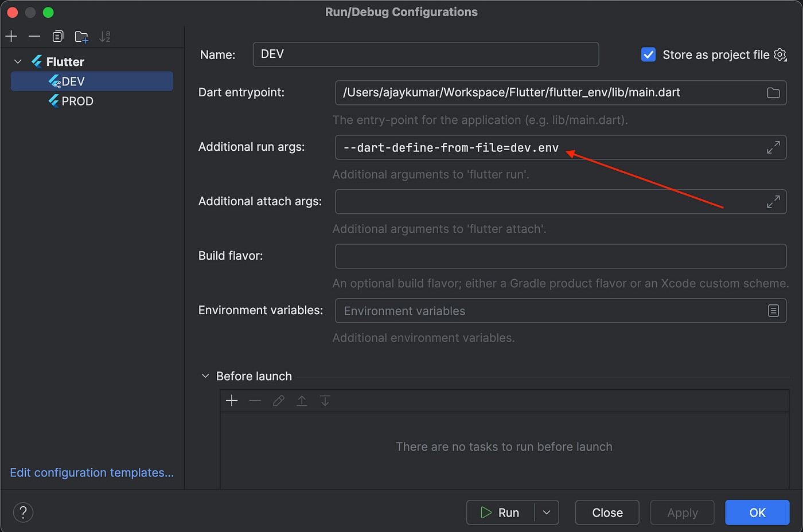Screen dimensions: 803x532
Task: Click the OK button
Action: pyautogui.click(x=757, y=513)
